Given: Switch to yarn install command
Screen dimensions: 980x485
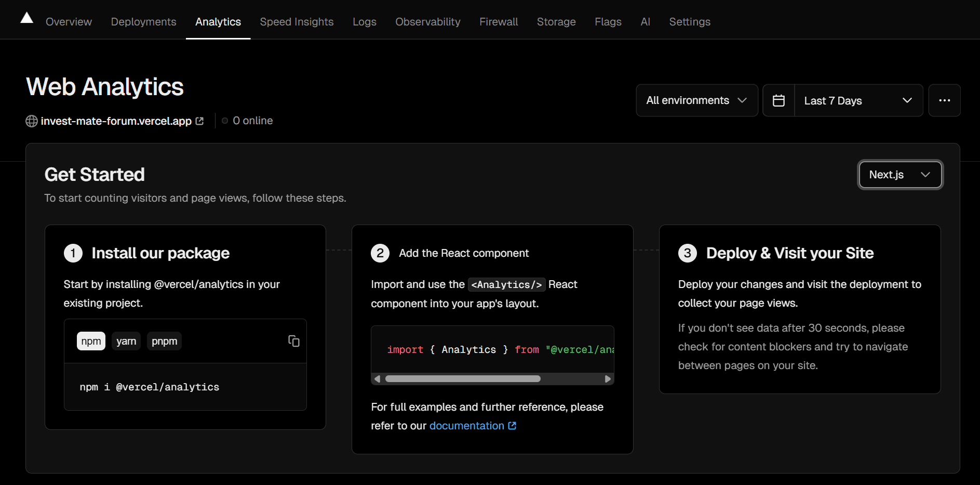Looking at the screenshot, I should 126,341.
